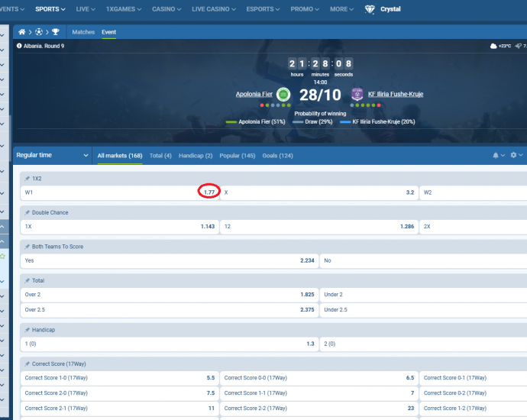The image size is (527, 420).
Task: Click the Albania. Round 9 label
Action: click(x=44, y=46)
